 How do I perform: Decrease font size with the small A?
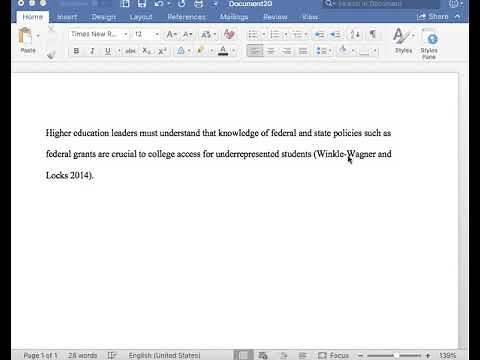187,34
